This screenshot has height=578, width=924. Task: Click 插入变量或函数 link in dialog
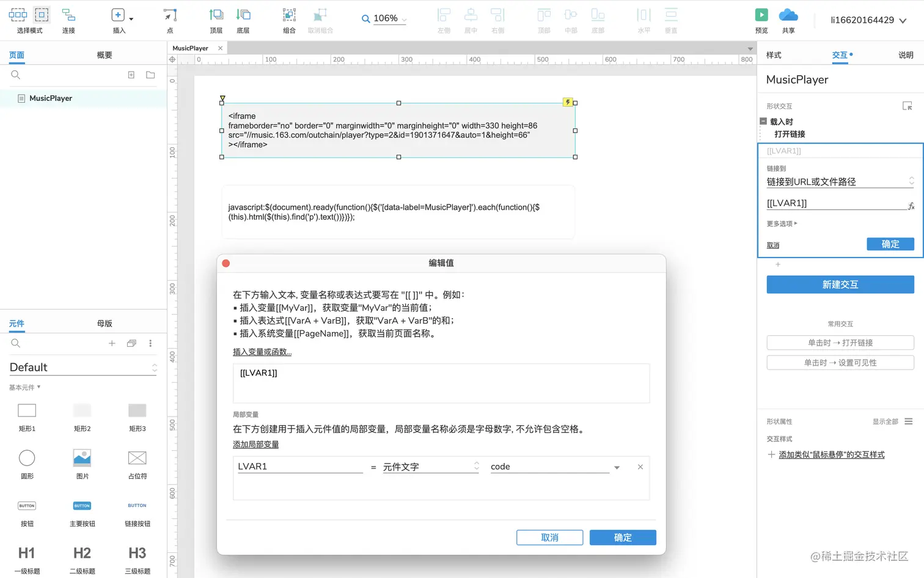tap(262, 352)
